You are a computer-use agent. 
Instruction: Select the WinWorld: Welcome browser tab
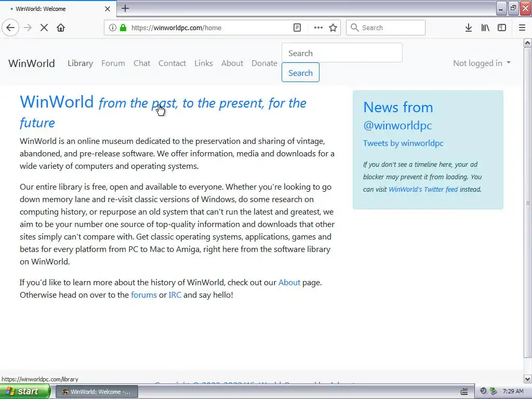(58, 9)
